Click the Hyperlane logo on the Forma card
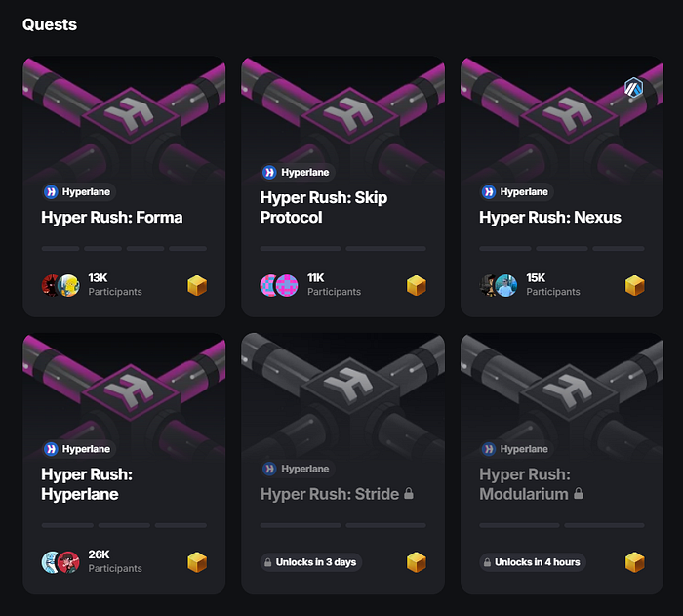The width and height of the screenshot is (683, 616). (51, 191)
